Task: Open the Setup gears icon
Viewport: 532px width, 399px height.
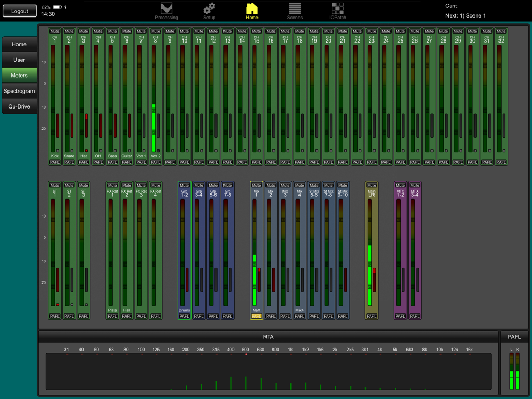Action: [x=209, y=11]
